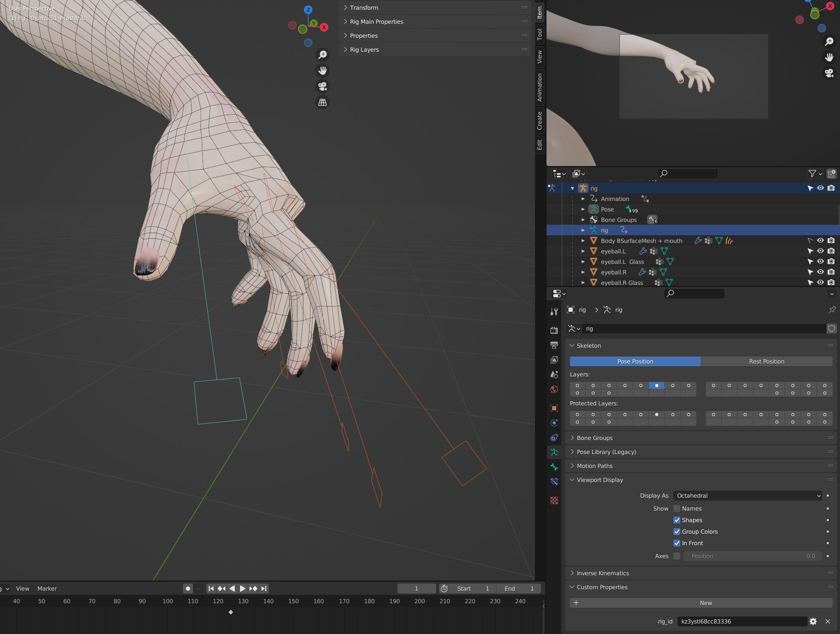Click the current frame number field
Image resolution: width=840 pixels, height=634 pixels.
pyautogui.click(x=417, y=589)
